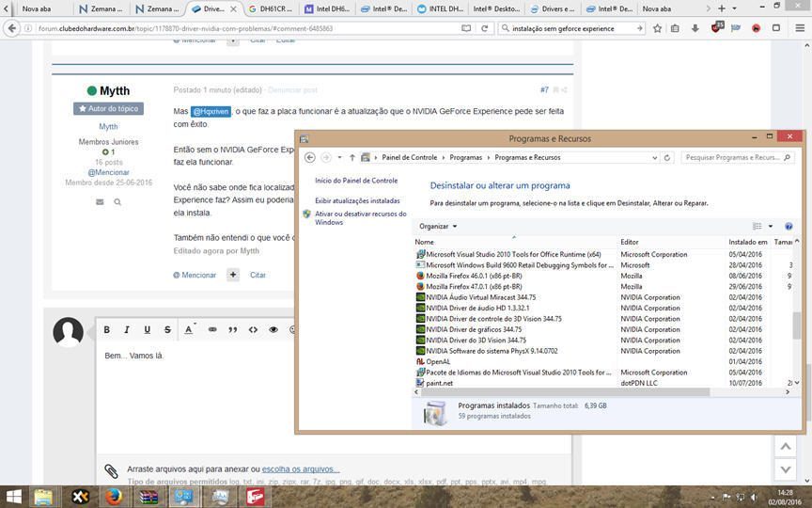Screen dimensions: 812x508
Task: Switch to the Drivers e... tab
Action: 553,8
